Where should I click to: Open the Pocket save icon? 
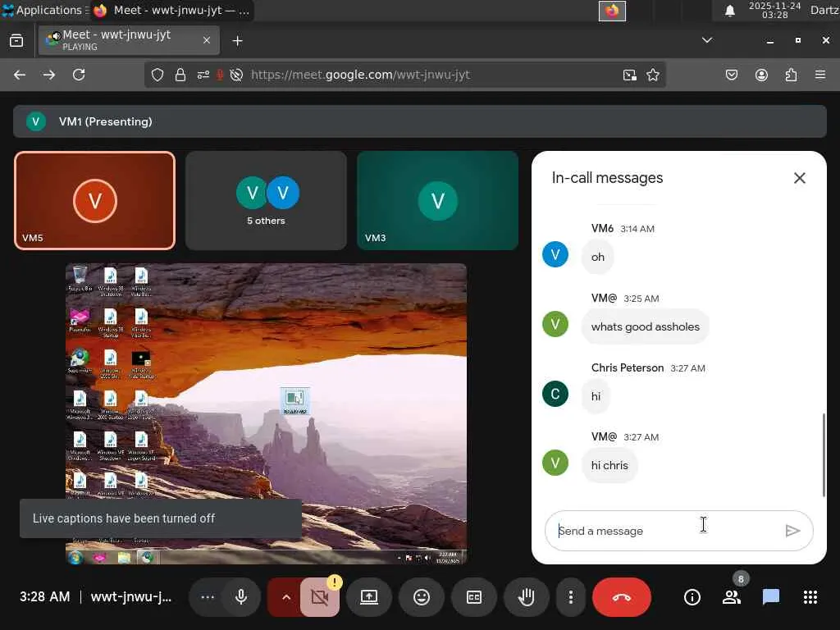(x=732, y=75)
